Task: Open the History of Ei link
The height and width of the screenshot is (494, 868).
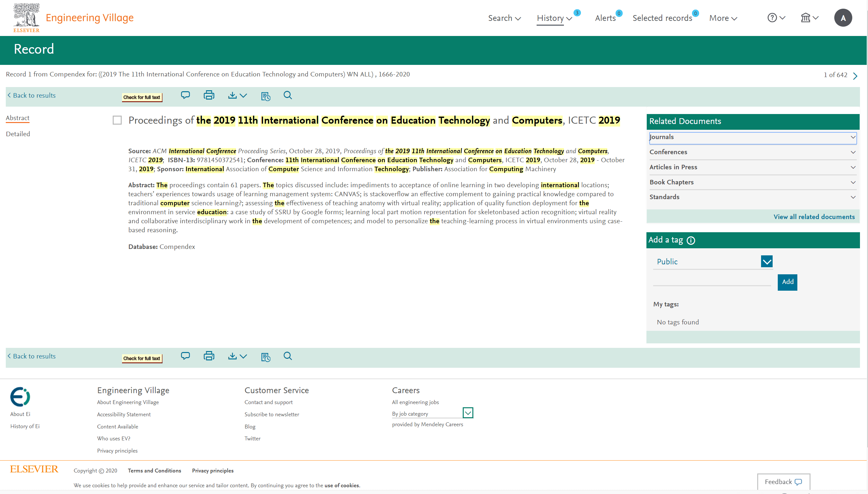Action: pos(25,426)
